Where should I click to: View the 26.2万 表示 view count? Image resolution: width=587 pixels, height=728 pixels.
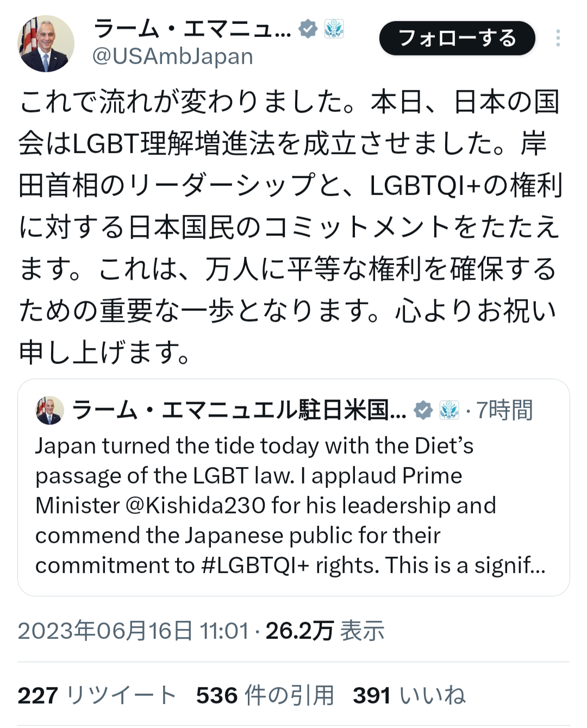[325, 631]
